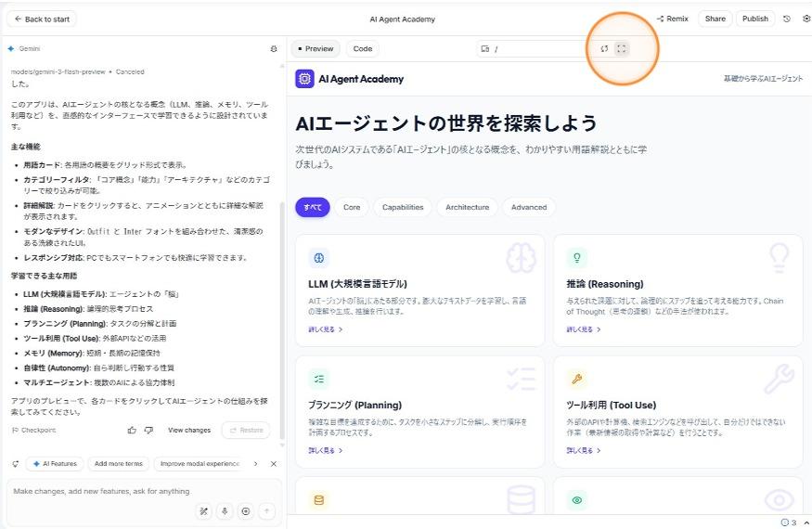Select the すべて filter pill
812x529 pixels.
tap(312, 207)
